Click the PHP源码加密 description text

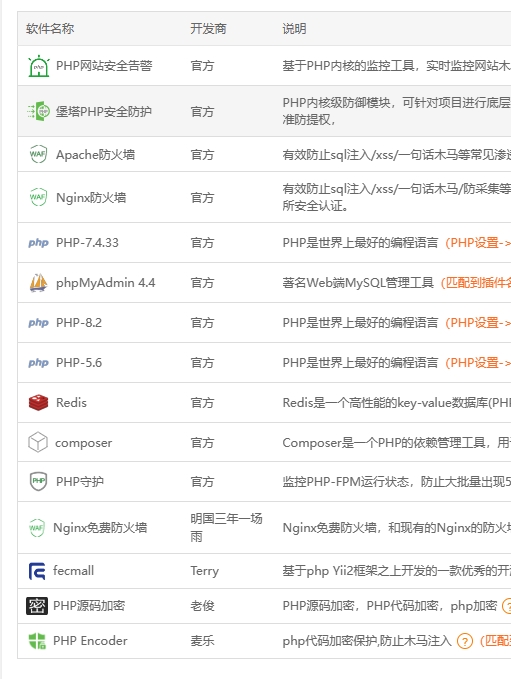390,605
